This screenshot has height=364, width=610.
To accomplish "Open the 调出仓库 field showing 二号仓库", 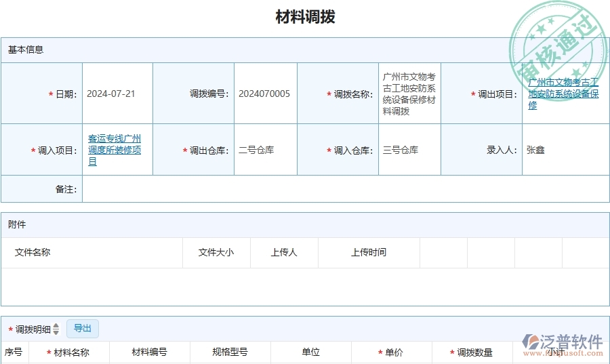I will coord(265,150).
